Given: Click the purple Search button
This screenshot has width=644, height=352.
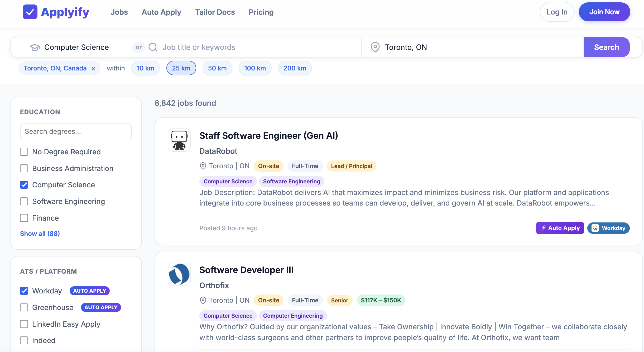Looking at the screenshot, I should 607,47.
